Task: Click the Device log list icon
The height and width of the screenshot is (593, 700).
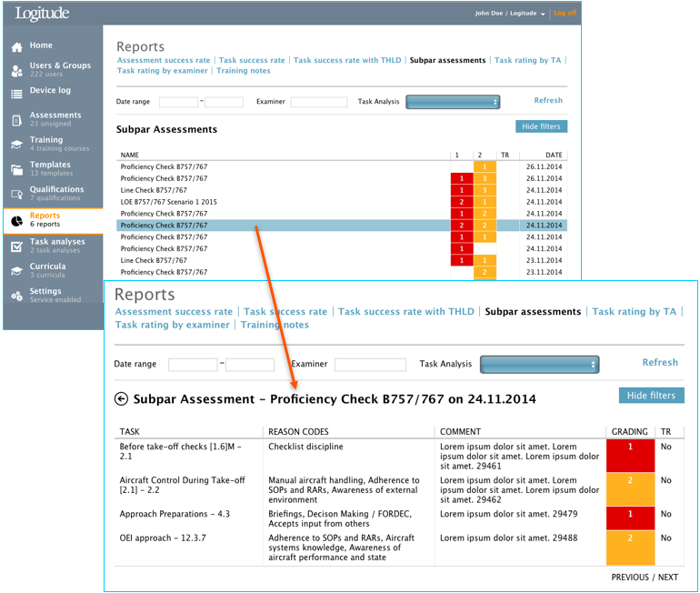Action: click(x=16, y=94)
